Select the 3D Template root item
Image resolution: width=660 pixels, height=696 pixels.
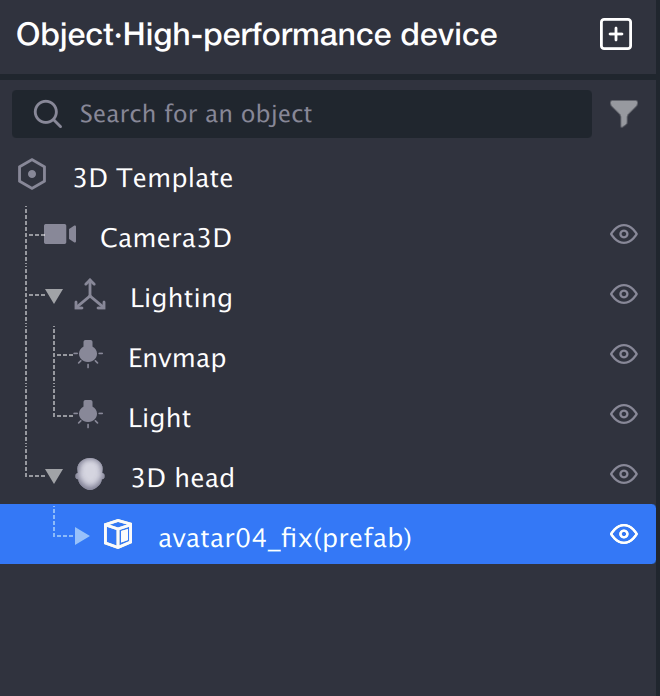(153, 178)
